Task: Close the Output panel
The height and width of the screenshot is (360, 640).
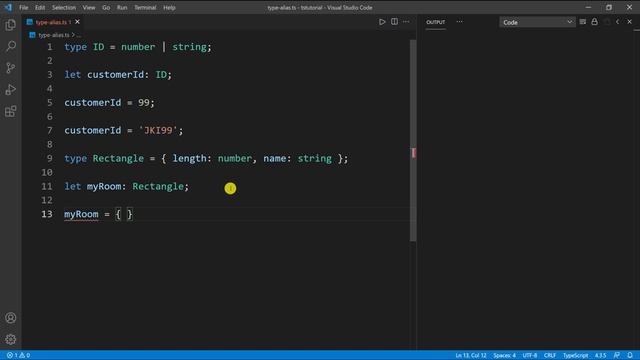Action: tap(629, 22)
